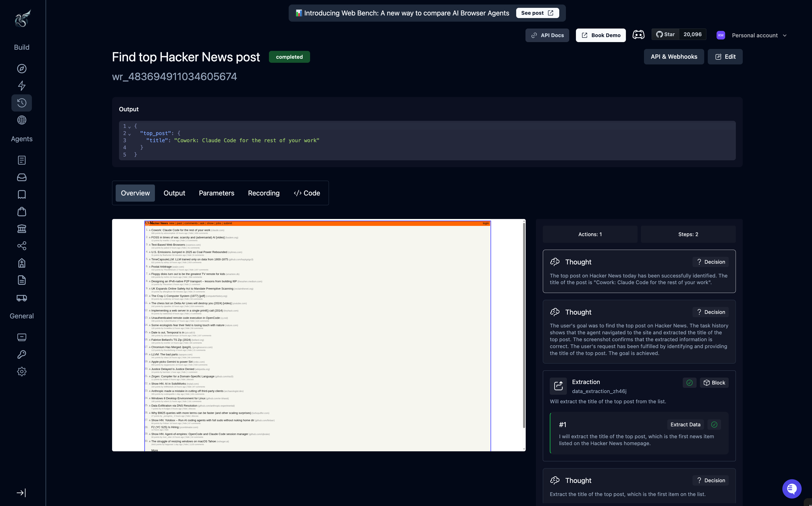Switch to the Recording tab
Viewport: 812px width, 506px height.
(x=263, y=193)
